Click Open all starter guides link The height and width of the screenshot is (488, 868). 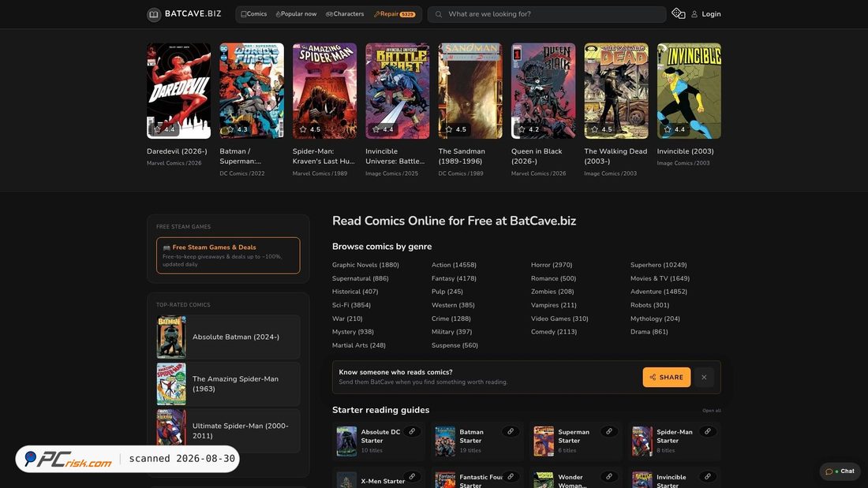click(711, 411)
